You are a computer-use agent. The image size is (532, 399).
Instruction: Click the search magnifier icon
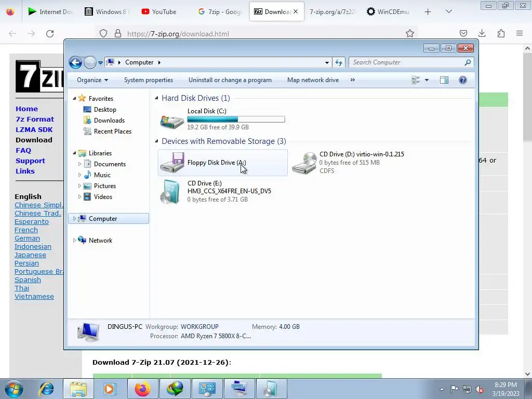coord(468,62)
